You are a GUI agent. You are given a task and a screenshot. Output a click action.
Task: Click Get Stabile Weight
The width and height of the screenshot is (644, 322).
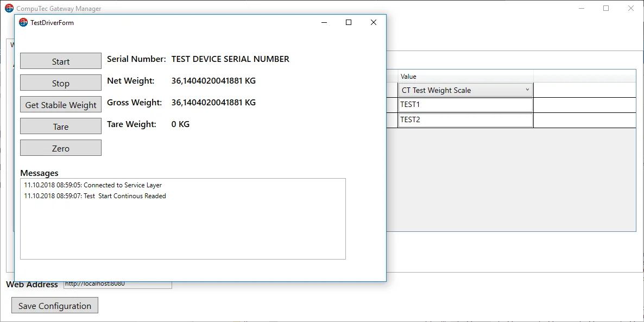61,105
